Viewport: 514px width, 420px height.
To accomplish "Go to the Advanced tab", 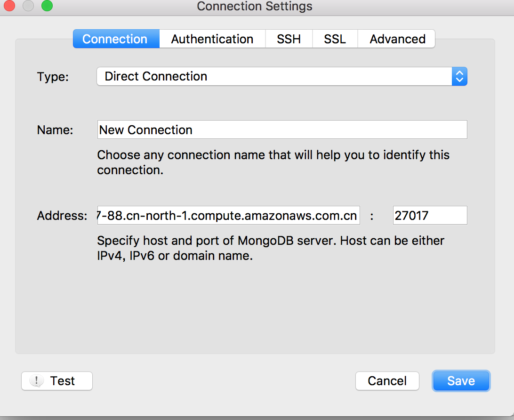I will pos(397,39).
